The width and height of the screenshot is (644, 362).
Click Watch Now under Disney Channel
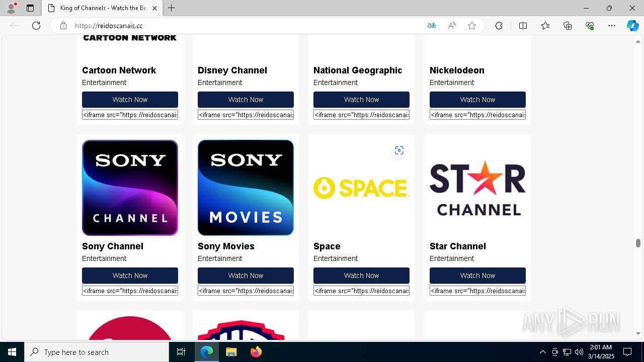[x=246, y=100]
